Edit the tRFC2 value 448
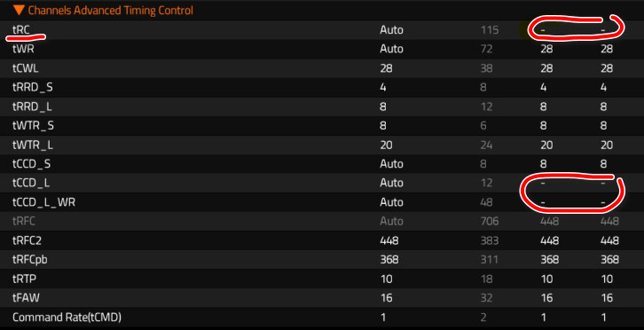Viewport: 644px width, 330px height. 389,240
